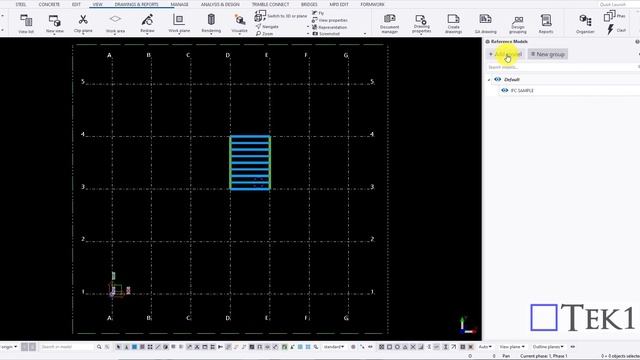Open the MANAGE ribbon tab
The image size is (640, 360).
click(180, 4)
